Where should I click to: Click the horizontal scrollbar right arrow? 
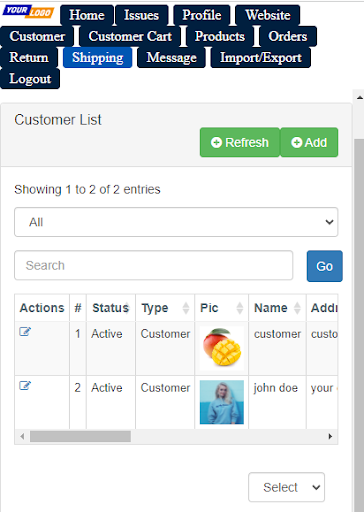coord(330,436)
